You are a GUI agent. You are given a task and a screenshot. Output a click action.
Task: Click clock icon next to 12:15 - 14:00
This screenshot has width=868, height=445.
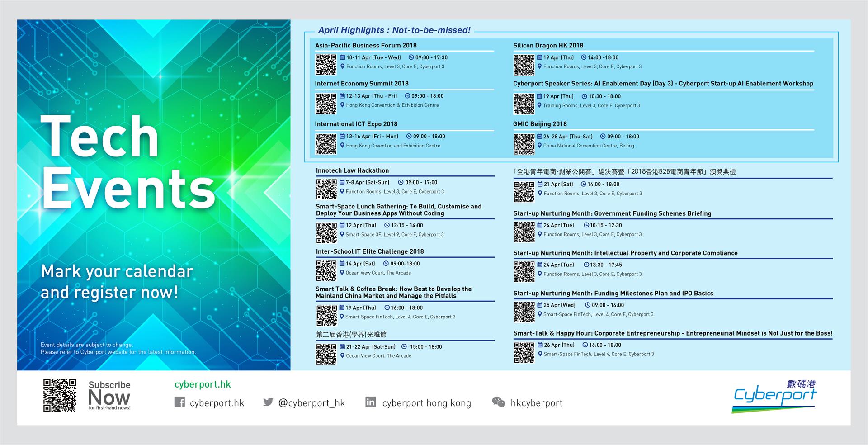(x=387, y=225)
